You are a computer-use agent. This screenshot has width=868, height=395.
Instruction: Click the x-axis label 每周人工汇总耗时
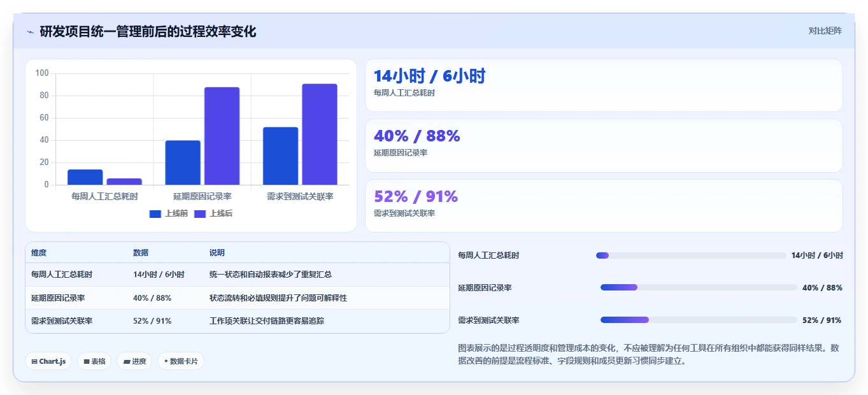tap(104, 196)
